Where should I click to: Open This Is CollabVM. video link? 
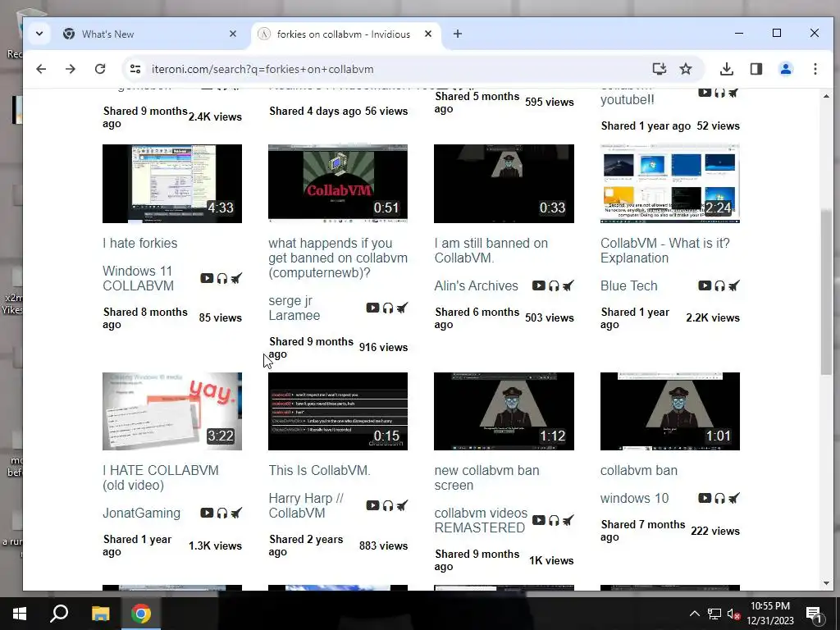click(x=319, y=470)
